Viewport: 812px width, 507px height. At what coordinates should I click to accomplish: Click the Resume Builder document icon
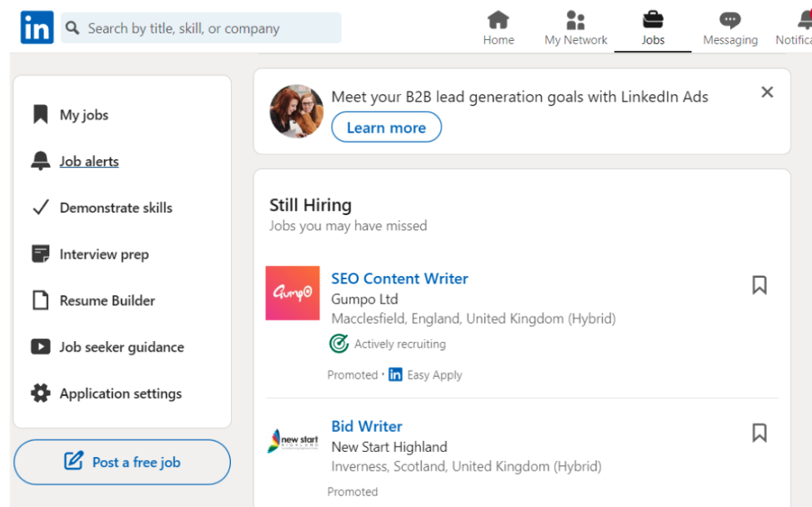point(40,300)
